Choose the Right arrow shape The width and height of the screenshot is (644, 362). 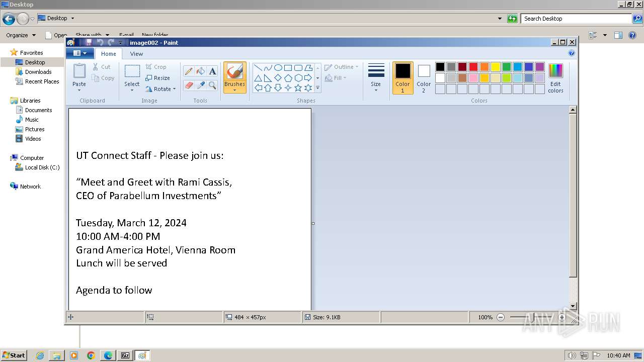click(308, 78)
